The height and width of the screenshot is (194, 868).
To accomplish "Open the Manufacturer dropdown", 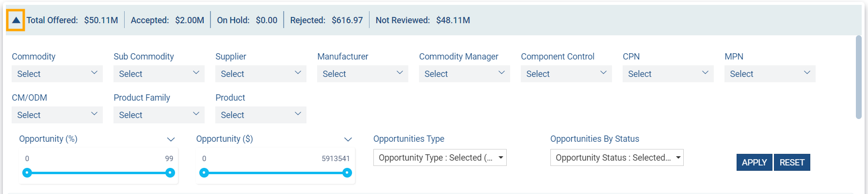I will (x=362, y=74).
